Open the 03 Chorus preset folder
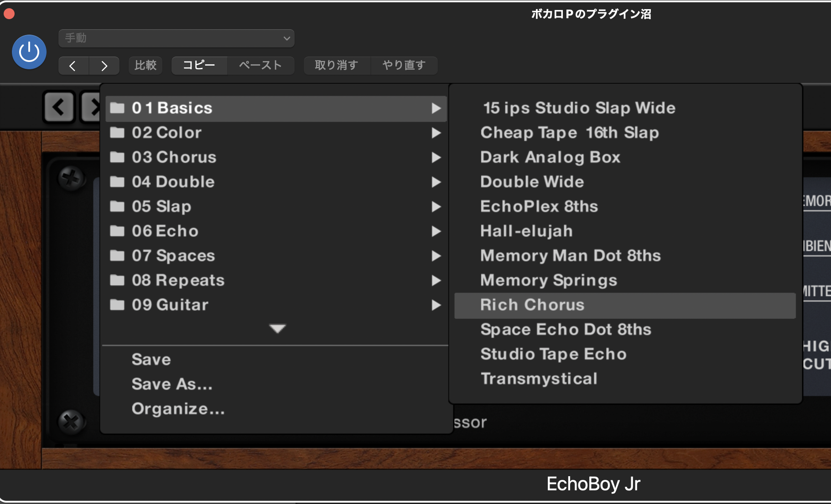 coord(276,158)
